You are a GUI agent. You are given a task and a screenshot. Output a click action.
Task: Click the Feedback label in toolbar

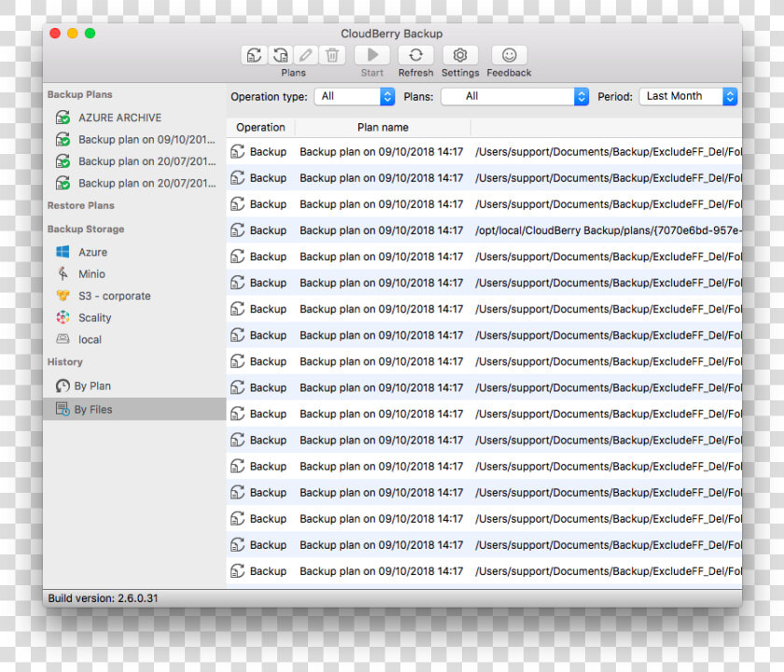pyautogui.click(x=509, y=73)
